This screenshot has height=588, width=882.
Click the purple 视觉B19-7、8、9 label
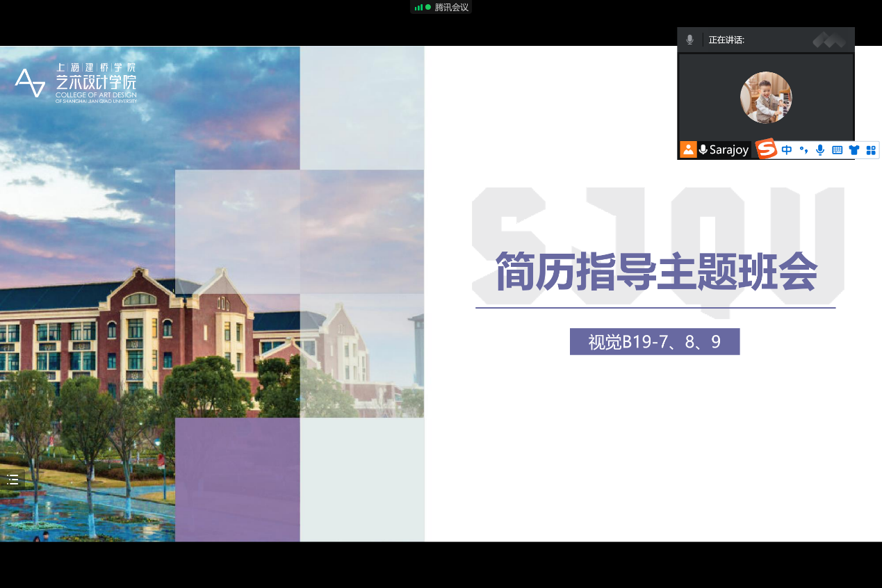click(654, 342)
